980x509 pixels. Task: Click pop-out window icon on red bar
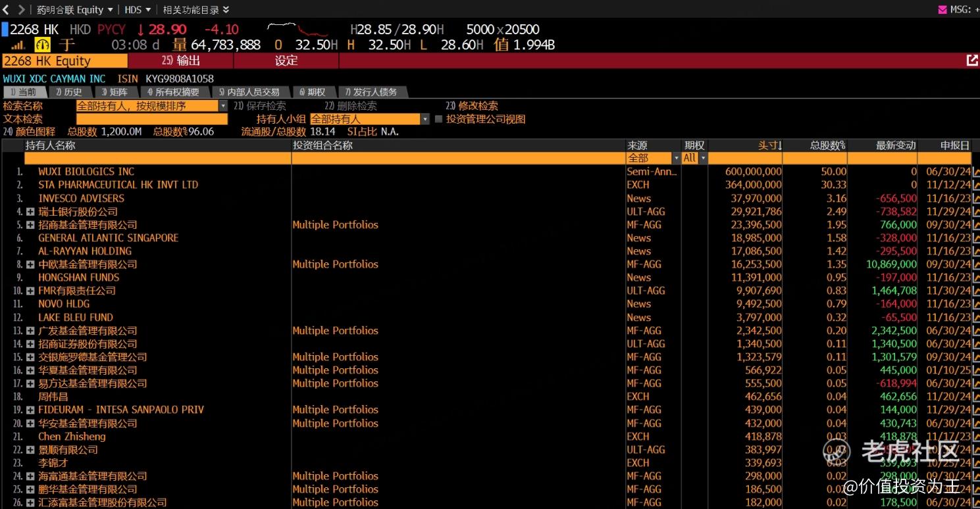coord(971,61)
